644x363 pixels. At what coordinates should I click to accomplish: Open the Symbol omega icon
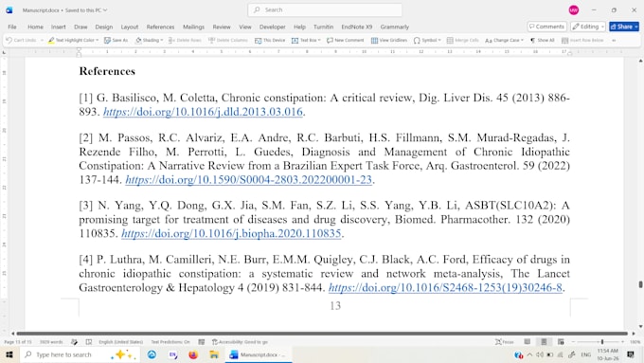417,41
